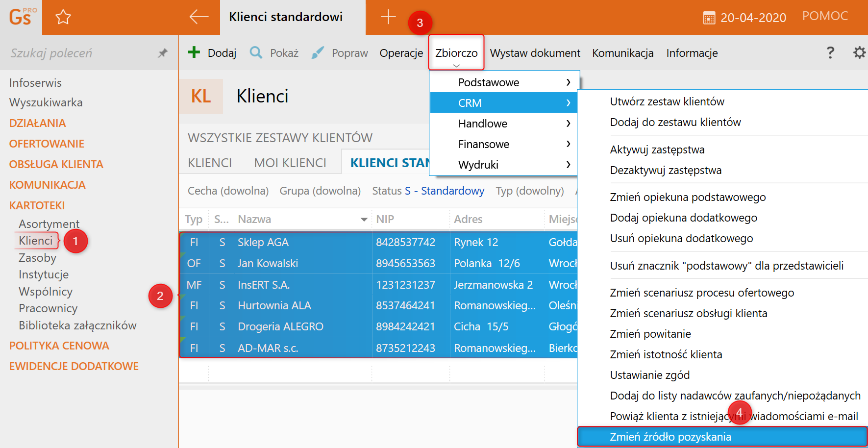Select the Sklep AGA client row
This screenshot has height=448, width=868.
(378, 242)
